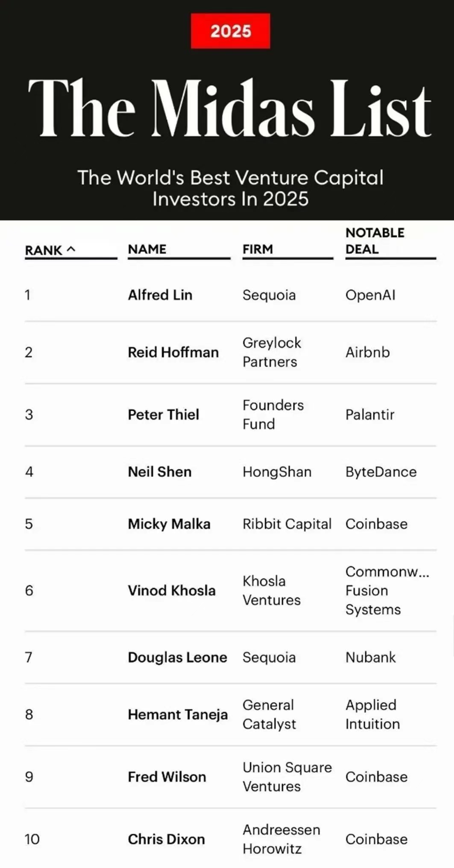Sort by the FIRM column header
Image resolution: width=454 pixels, height=868 pixels.
click(x=258, y=249)
